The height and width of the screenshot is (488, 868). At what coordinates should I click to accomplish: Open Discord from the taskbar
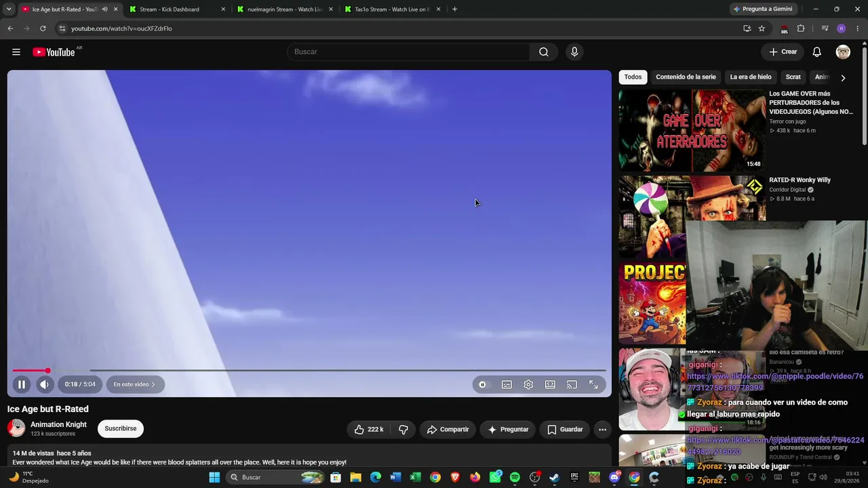tap(614, 477)
